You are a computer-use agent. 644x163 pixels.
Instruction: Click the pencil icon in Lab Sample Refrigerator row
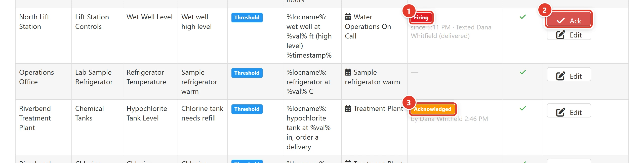560,76
